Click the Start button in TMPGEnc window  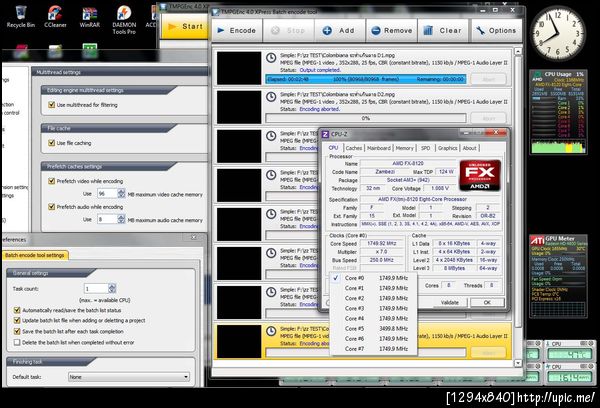[186, 26]
